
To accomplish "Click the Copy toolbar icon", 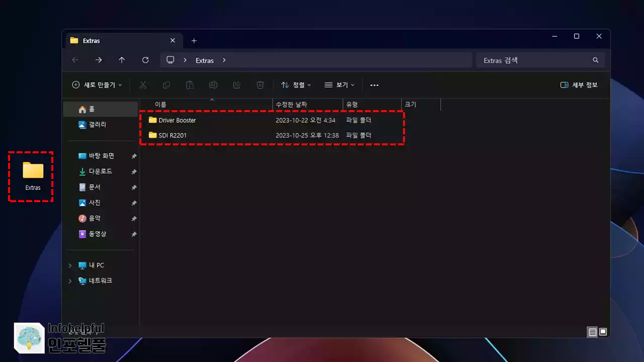I will click(x=167, y=85).
